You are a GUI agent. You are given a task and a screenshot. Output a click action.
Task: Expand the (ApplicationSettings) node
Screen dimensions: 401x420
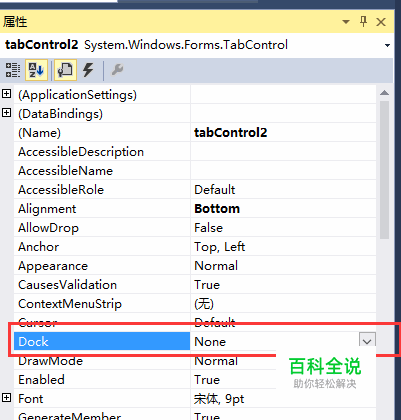click(6, 94)
